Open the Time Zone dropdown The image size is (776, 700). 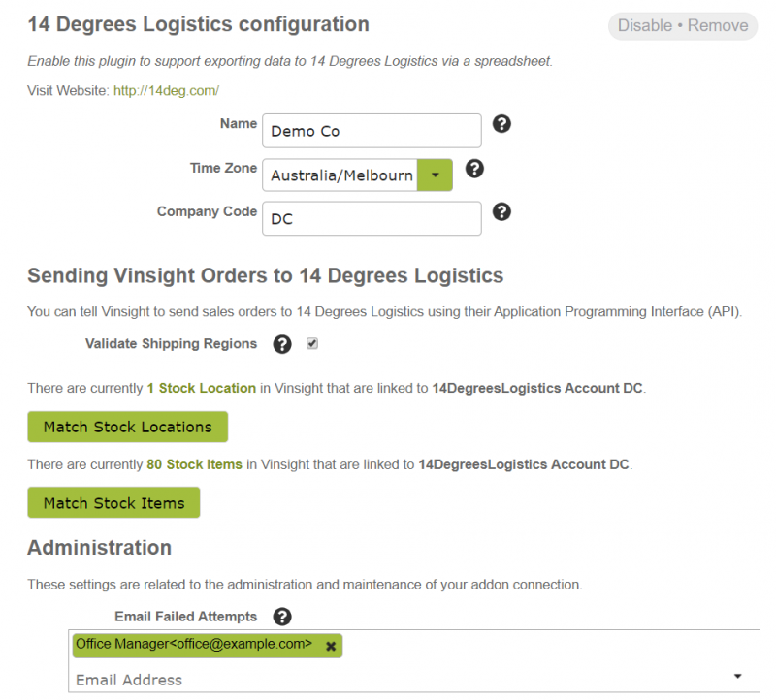434,175
